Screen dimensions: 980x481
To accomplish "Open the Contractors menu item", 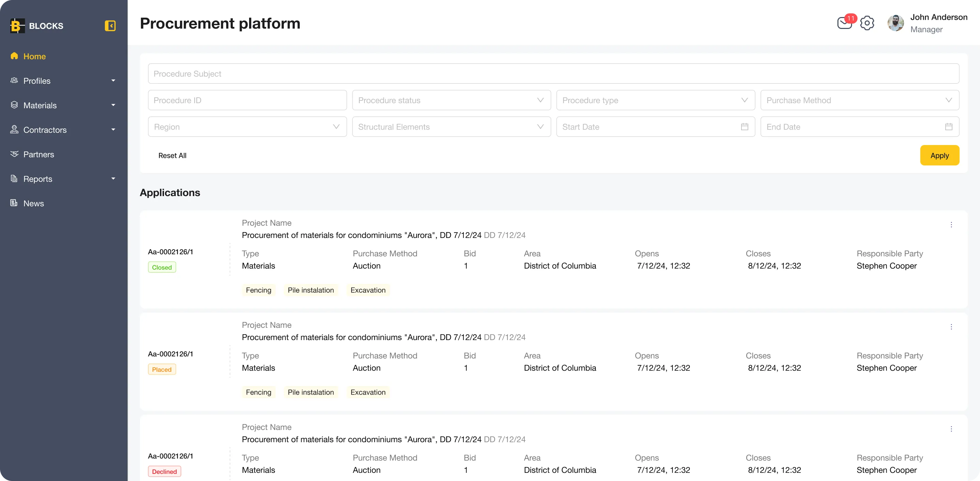I will [x=45, y=130].
